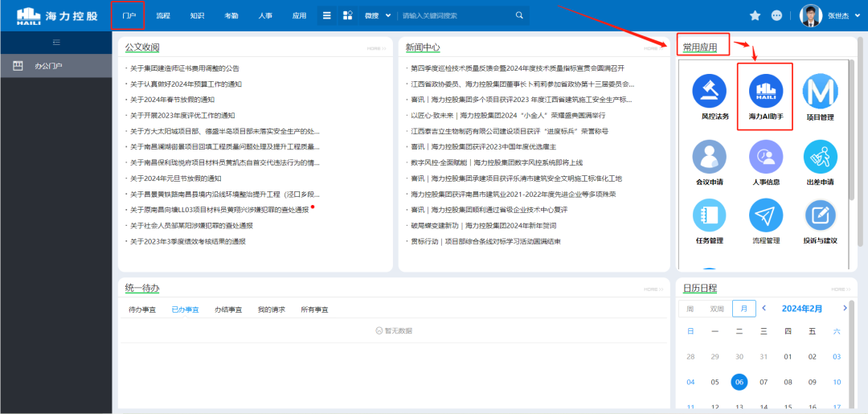Select date 06 in the calendar
Image resolution: width=868 pixels, height=414 pixels.
(x=739, y=382)
